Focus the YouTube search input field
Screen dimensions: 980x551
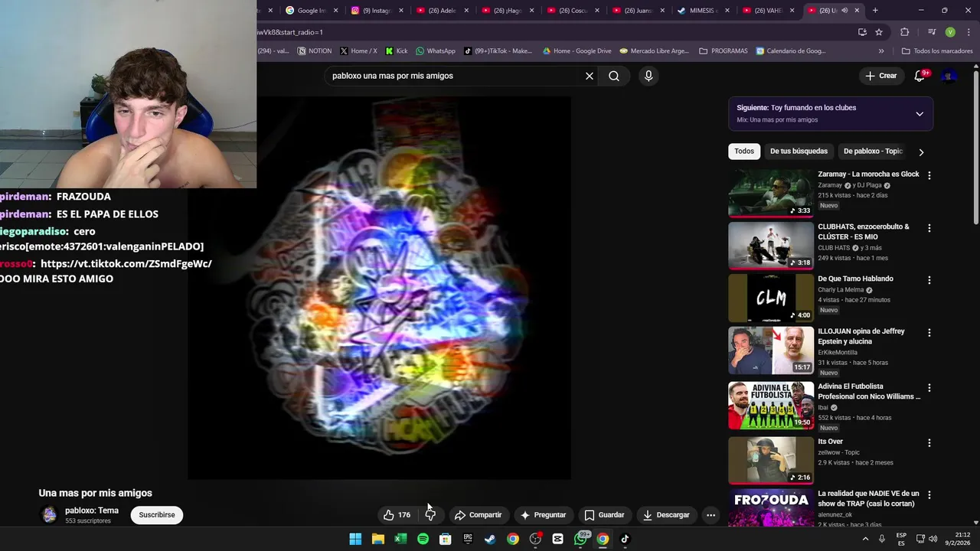[454, 76]
